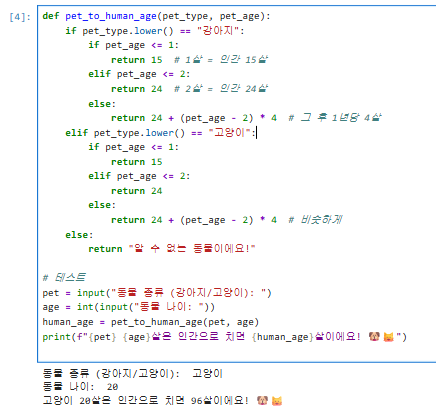Click the comment '# 1살 = 인간 15살'
The height and width of the screenshot is (409, 436).
[x=221, y=60]
